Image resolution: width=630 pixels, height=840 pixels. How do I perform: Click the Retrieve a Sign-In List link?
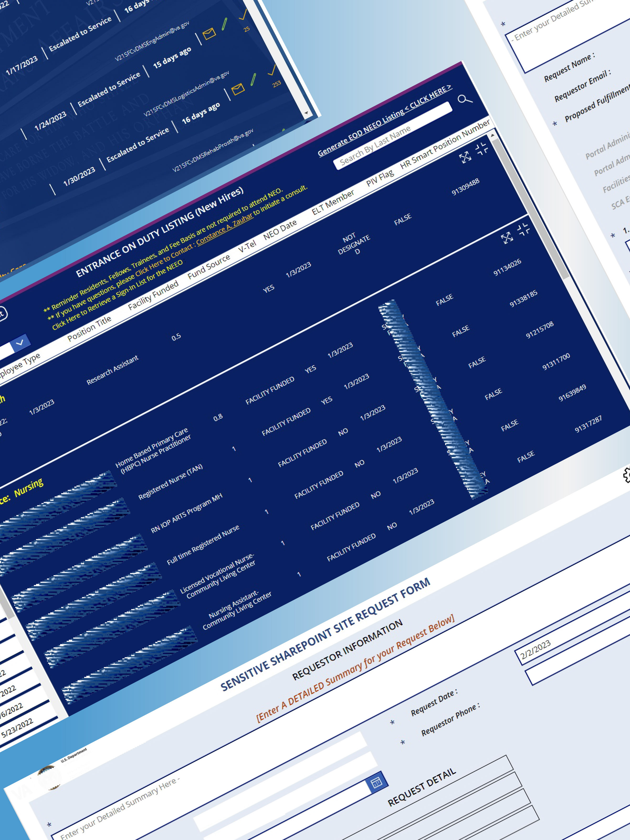[117, 295]
